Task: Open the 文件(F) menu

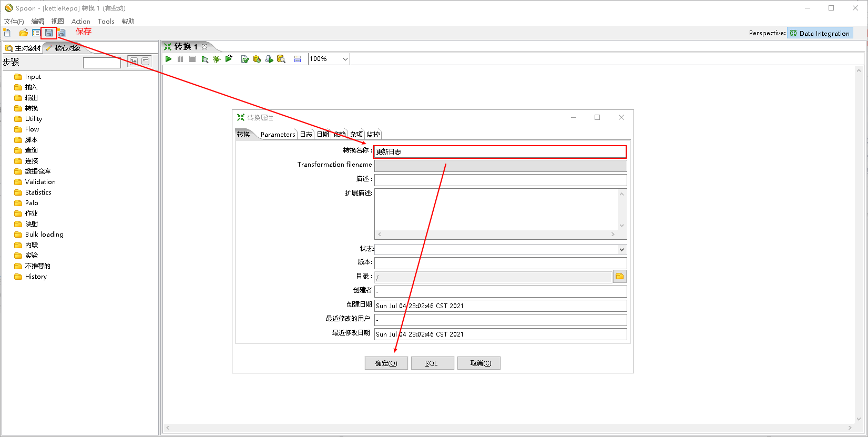Action: pyautogui.click(x=14, y=22)
